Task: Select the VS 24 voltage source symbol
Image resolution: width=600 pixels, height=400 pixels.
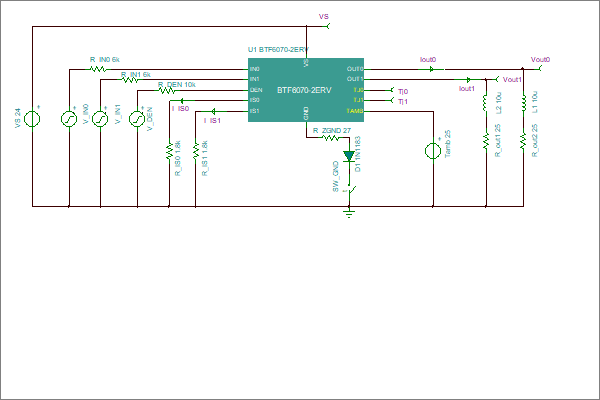Action: point(32,119)
